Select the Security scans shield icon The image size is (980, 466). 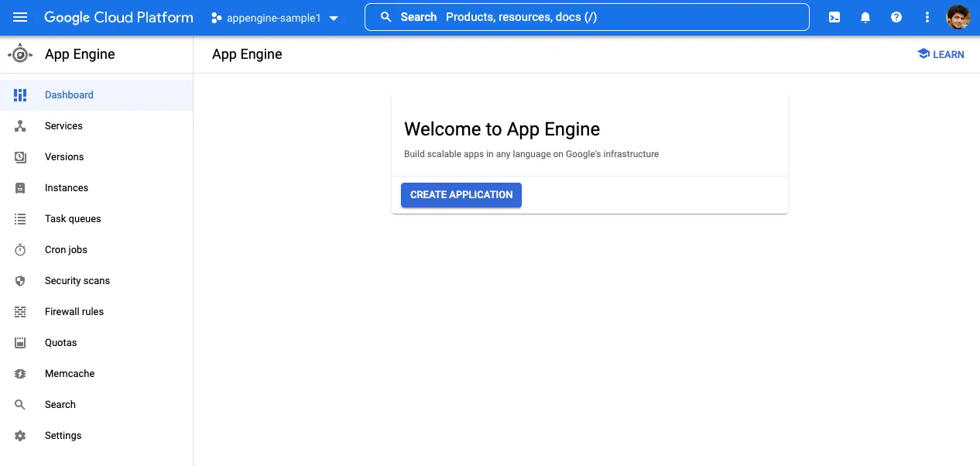pos(20,280)
